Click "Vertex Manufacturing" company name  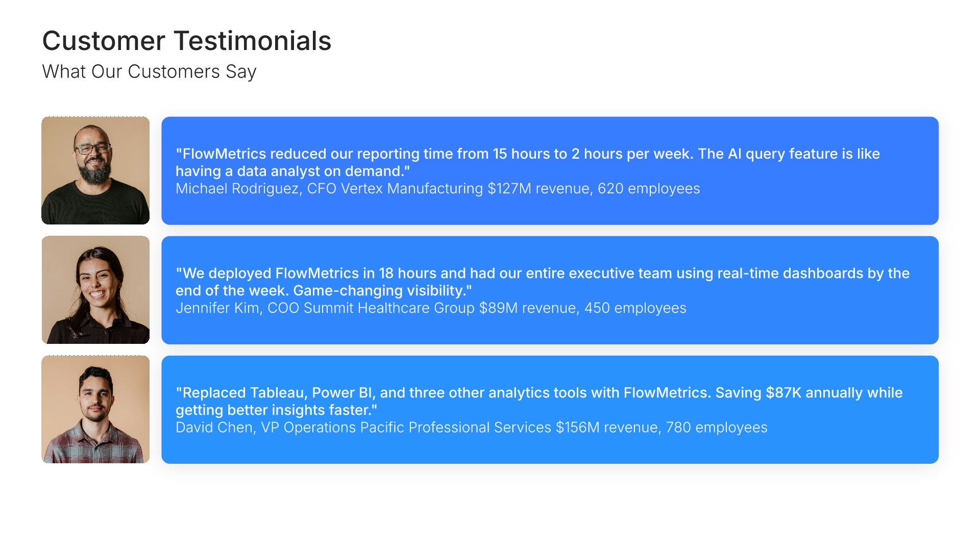coord(411,189)
